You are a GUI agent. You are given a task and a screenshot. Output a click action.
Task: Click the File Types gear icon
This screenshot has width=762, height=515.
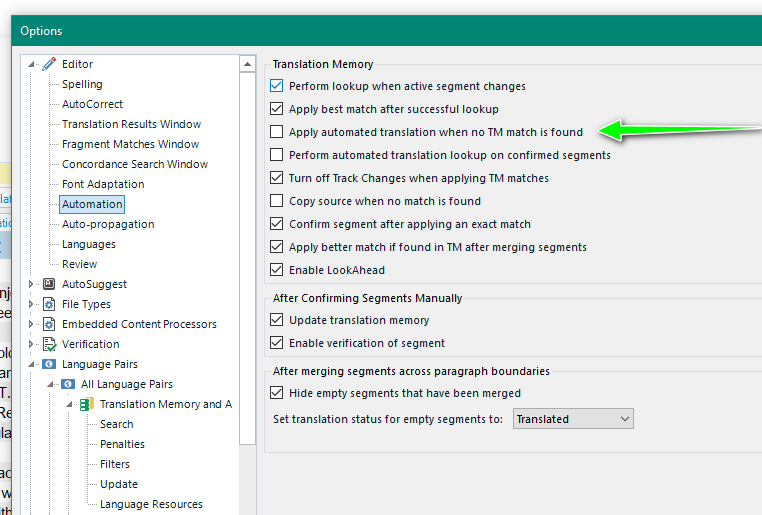[49, 304]
